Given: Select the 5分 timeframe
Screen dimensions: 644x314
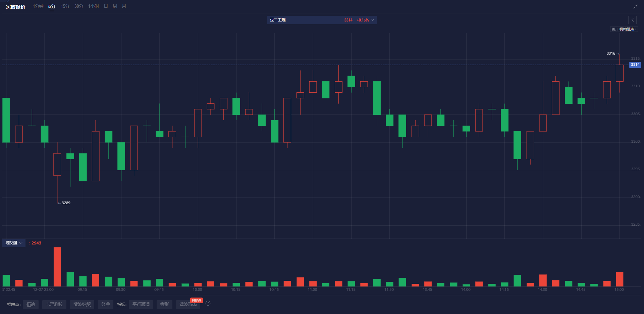Looking at the screenshot, I should tap(52, 6).
